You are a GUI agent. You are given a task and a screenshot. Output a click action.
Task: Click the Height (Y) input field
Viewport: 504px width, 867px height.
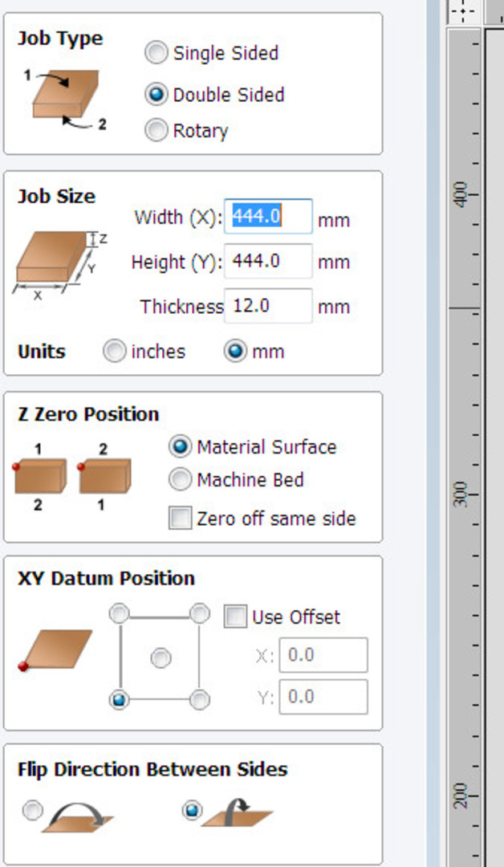coord(268,261)
